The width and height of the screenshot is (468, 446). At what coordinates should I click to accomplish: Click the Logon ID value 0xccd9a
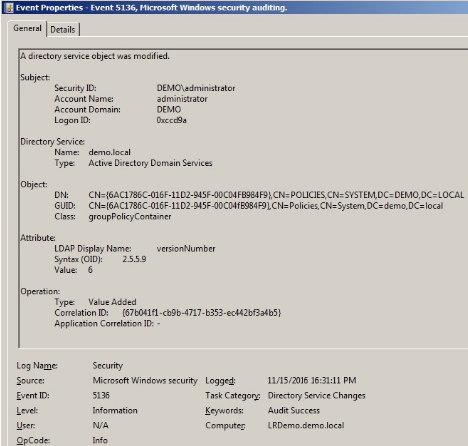[171, 120]
